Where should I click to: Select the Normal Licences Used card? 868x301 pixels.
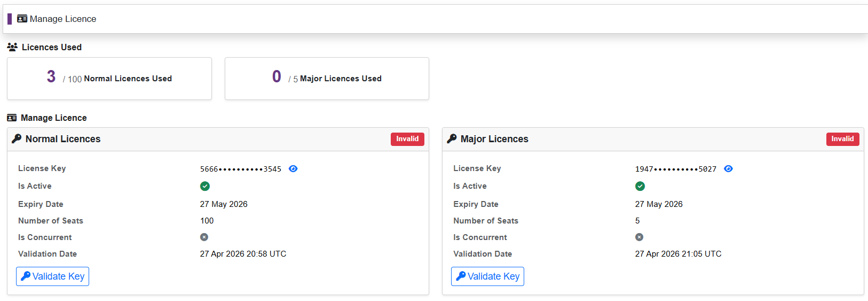[x=109, y=79]
